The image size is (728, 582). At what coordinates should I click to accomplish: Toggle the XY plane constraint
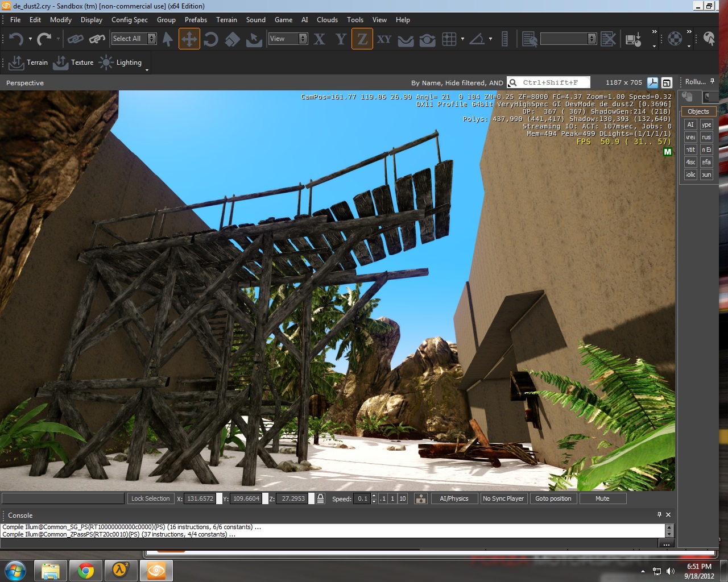(384, 39)
